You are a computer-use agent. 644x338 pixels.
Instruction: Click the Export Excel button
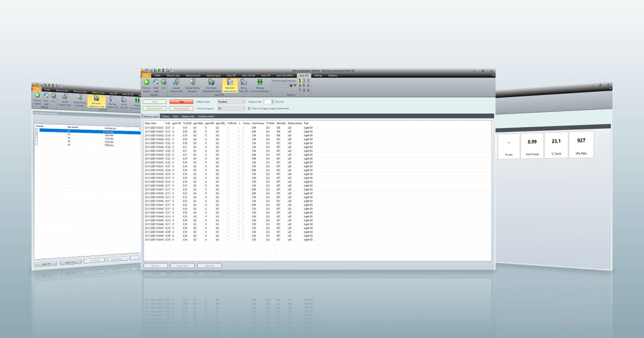(183, 265)
